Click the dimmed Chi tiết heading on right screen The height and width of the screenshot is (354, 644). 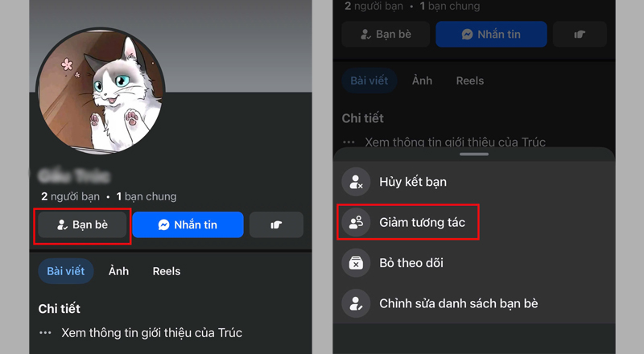[363, 118]
